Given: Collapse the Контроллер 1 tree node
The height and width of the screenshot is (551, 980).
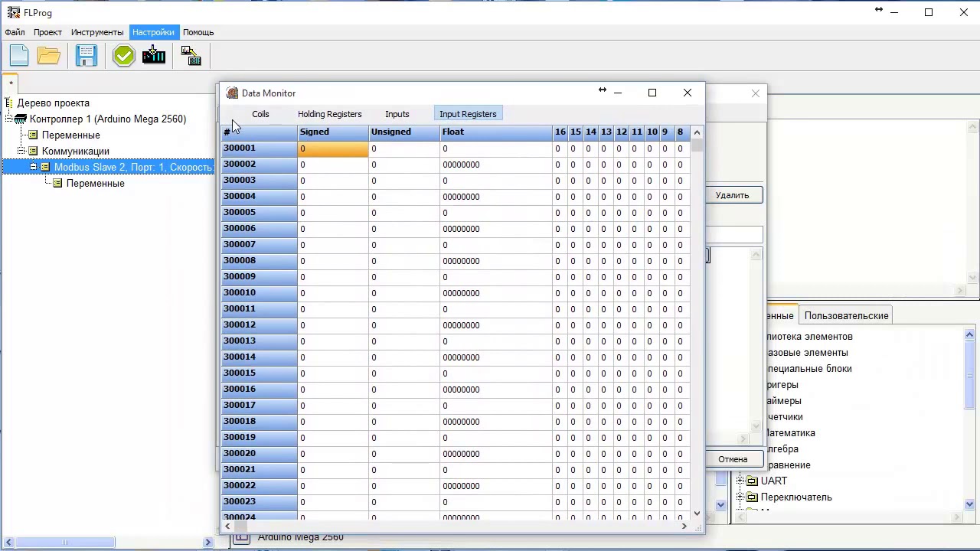Looking at the screenshot, I should click(9, 119).
